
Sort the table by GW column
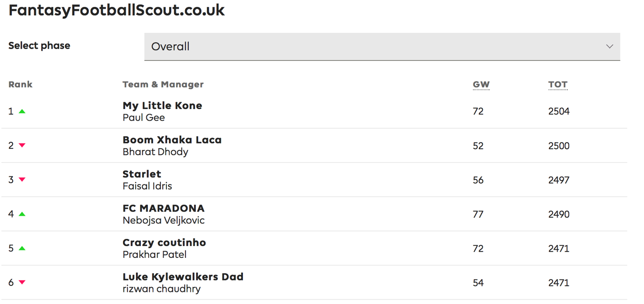tap(481, 84)
